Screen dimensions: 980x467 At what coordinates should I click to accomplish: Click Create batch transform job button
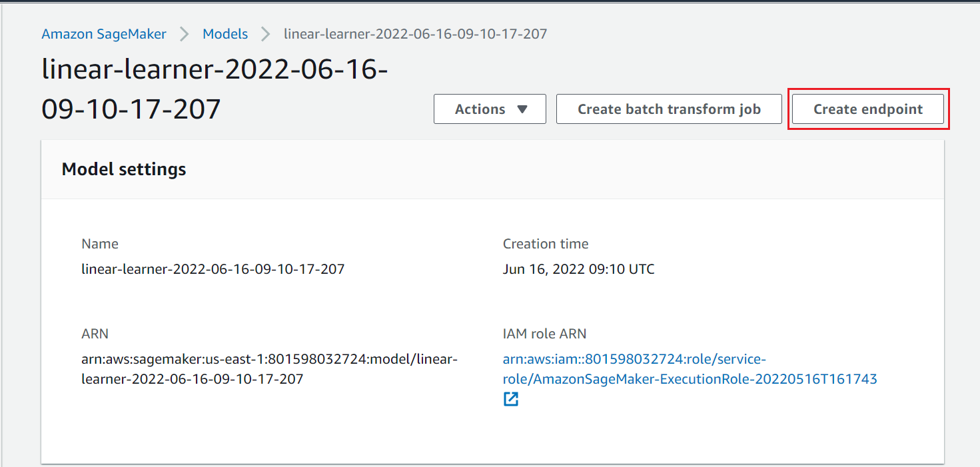(x=669, y=109)
